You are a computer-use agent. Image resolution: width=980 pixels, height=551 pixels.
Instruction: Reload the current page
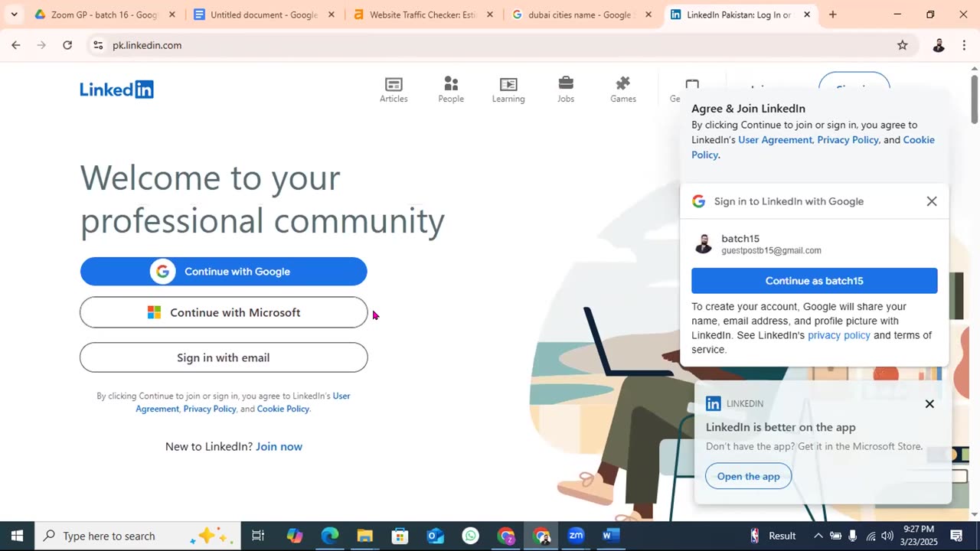[x=67, y=45]
